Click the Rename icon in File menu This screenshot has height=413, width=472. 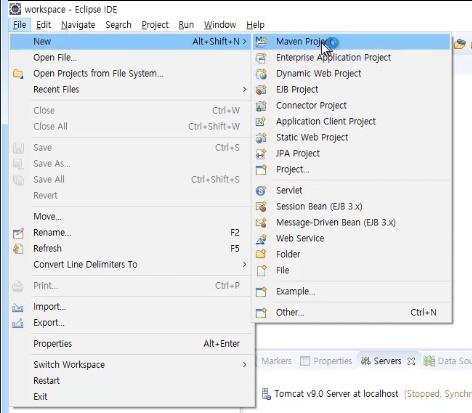18,233
